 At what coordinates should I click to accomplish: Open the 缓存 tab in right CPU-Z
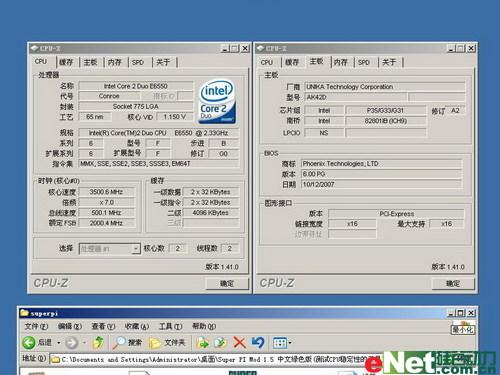tap(292, 62)
